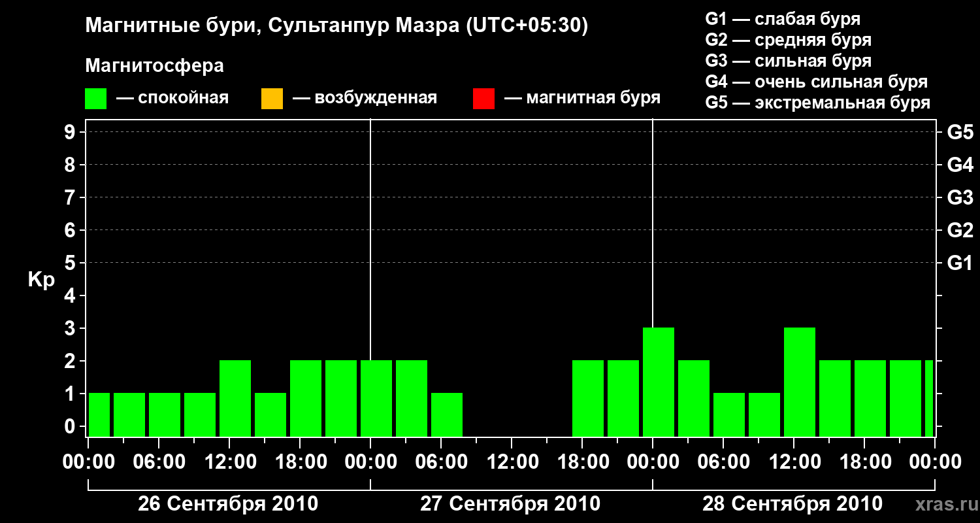
Task: Click the 'G1 — слабая буря' legend entry
Action: tap(783, 19)
